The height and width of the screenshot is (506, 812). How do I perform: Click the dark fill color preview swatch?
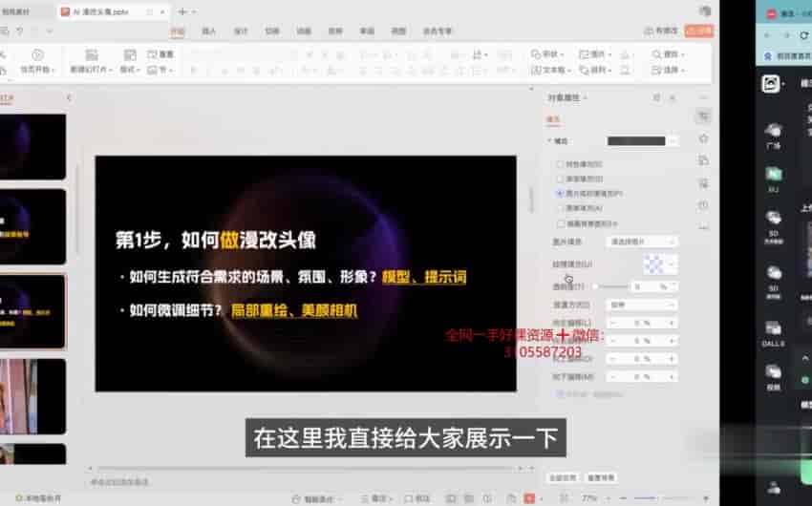pos(636,140)
